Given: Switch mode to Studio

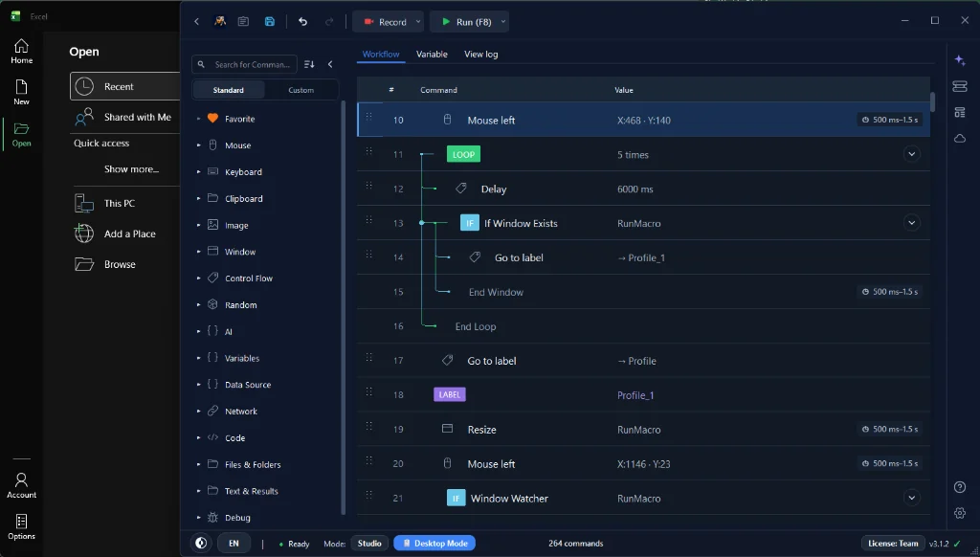Looking at the screenshot, I should pos(369,544).
